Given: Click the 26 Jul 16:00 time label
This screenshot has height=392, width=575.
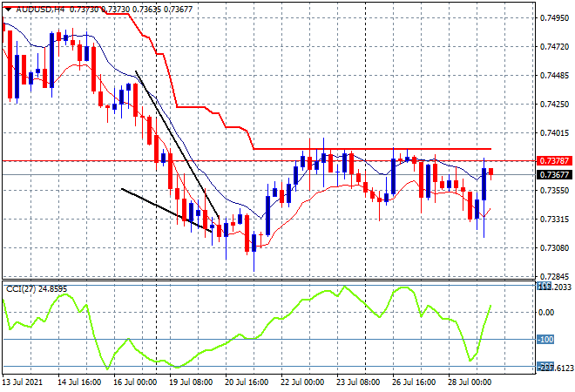Looking at the screenshot, I should pos(414,382).
